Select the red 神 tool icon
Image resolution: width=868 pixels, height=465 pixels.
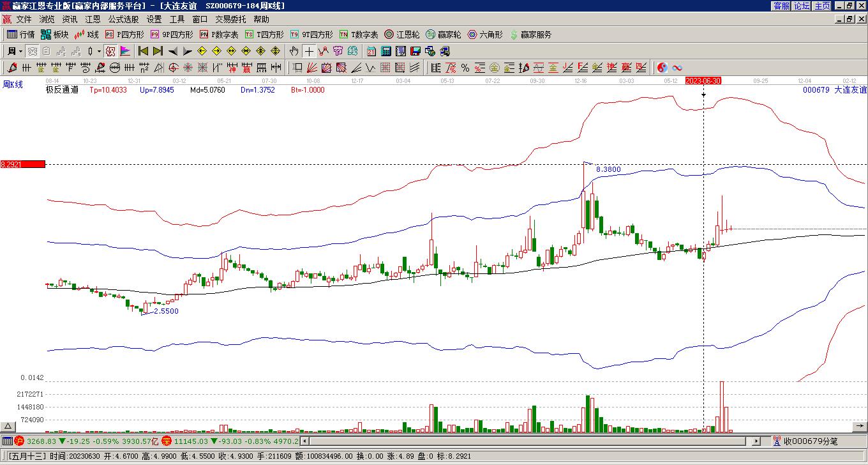pyautogui.click(x=232, y=68)
